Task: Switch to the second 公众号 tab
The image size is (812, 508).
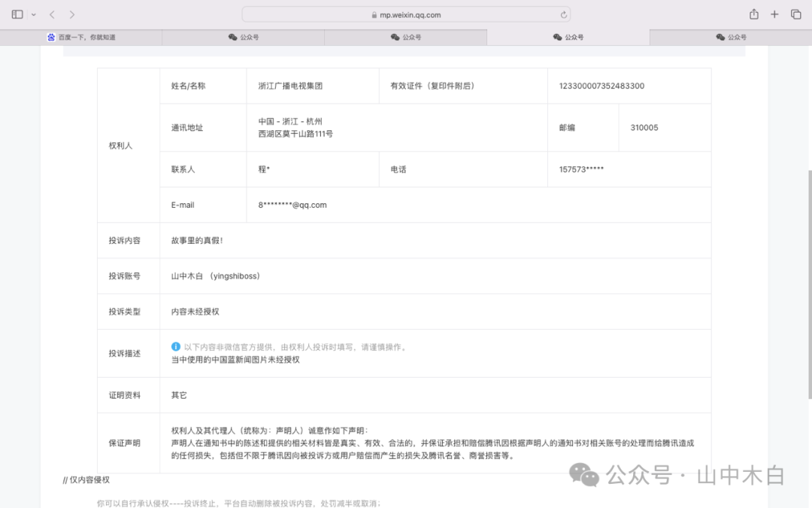Action: pyautogui.click(x=406, y=38)
